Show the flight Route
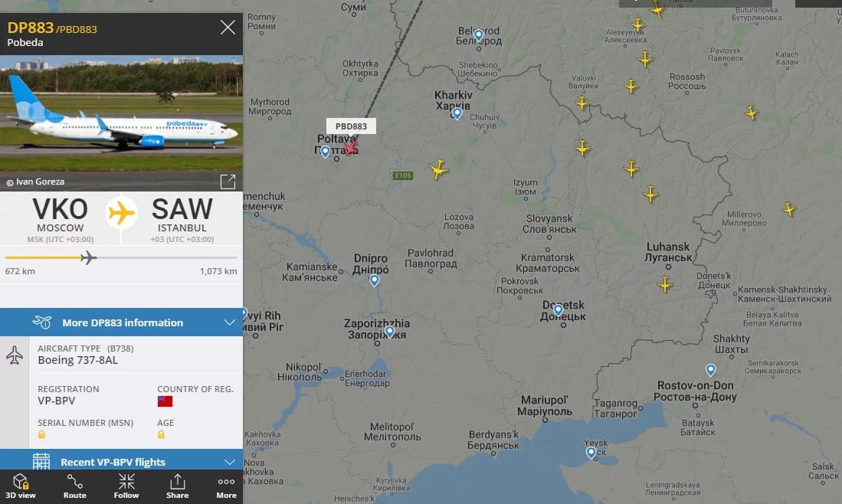Image resolution: width=842 pixels, height=504 pixels. point(74,486)
